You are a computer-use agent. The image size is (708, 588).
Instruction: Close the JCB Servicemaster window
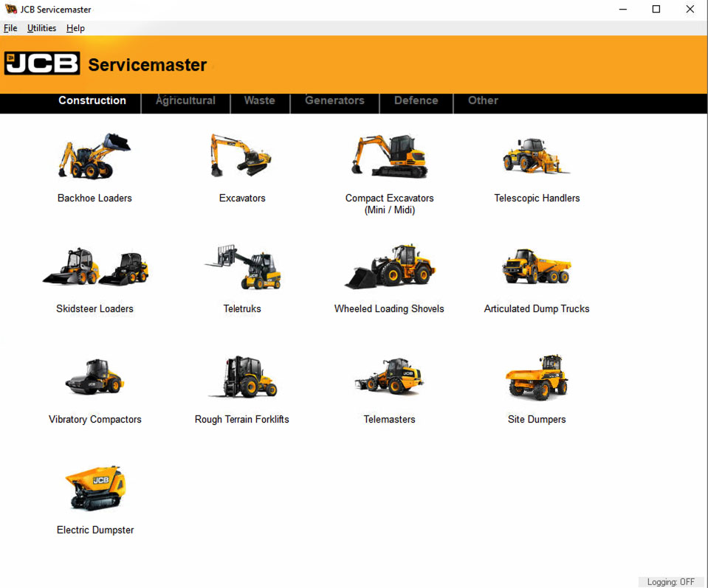click(690, 9)
